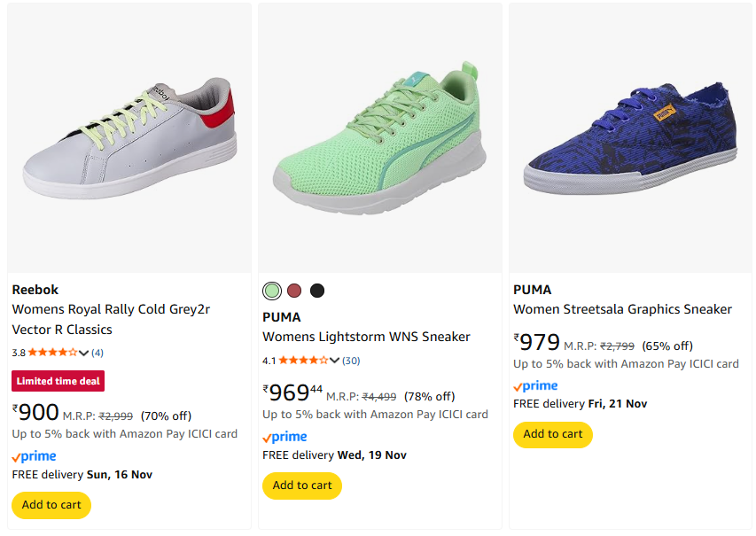Screen dimensions: 756x536
Task: Click the Prime badge under PUMA Lightstorm
Action: point(284,437)
